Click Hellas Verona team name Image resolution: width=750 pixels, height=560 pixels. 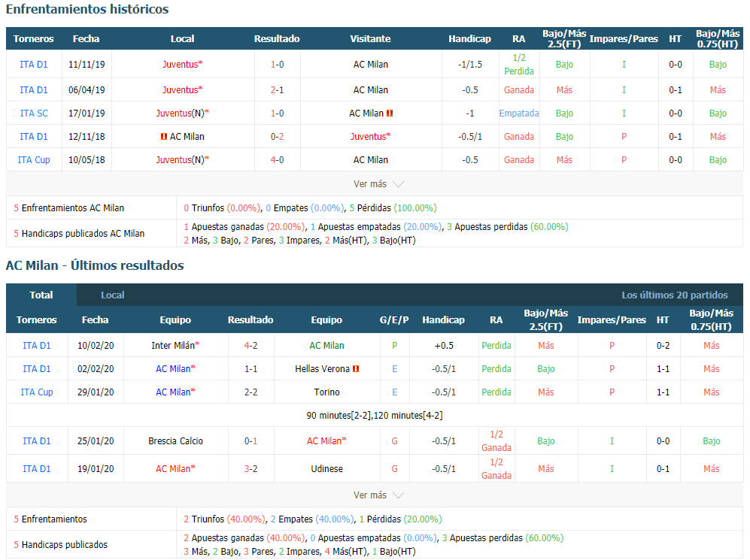point(323,369)
